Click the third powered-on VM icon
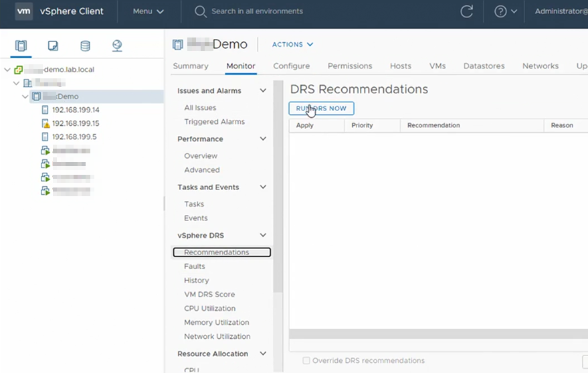The width and height of the screenshot is (588, 373). pos(45,177)
